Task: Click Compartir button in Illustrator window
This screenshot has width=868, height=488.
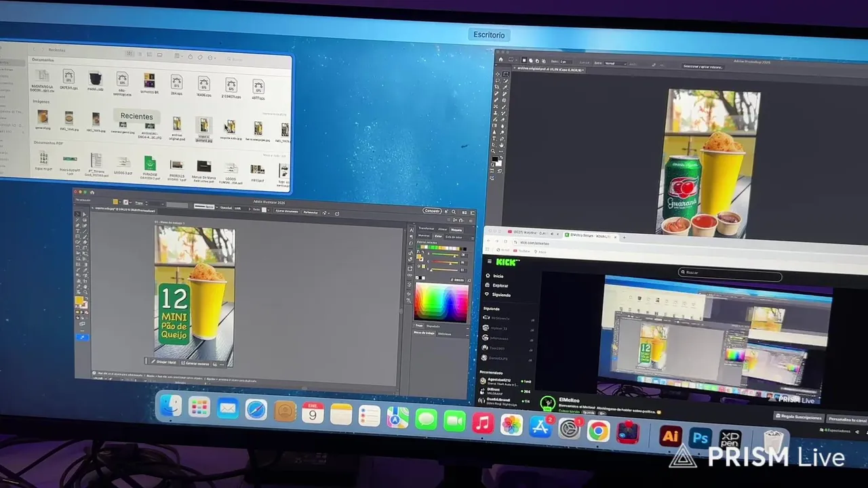Action: (432, 211)
